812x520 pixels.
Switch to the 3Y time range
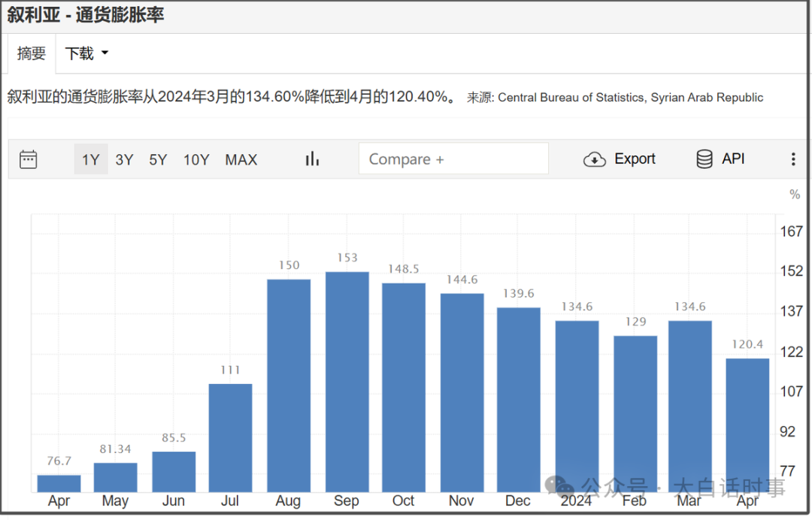point(124,159)
